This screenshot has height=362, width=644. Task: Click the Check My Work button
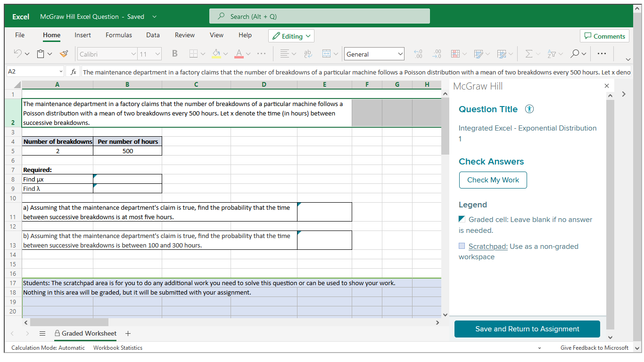493,180
